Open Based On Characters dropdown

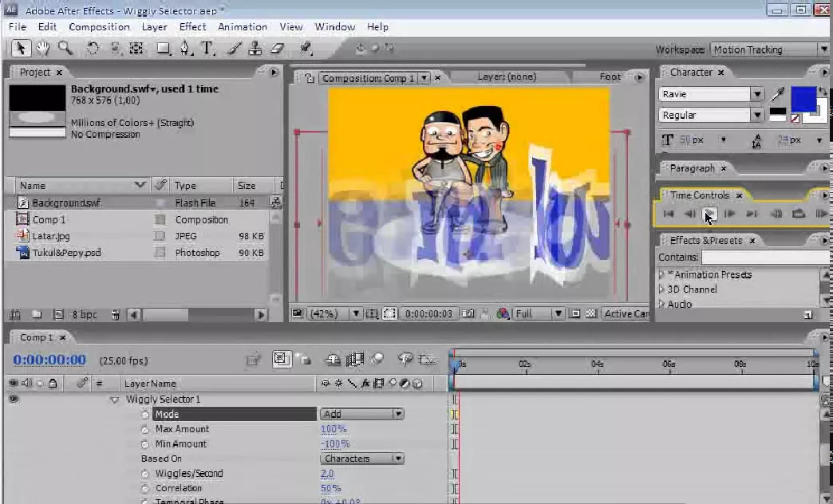[361, 459]
